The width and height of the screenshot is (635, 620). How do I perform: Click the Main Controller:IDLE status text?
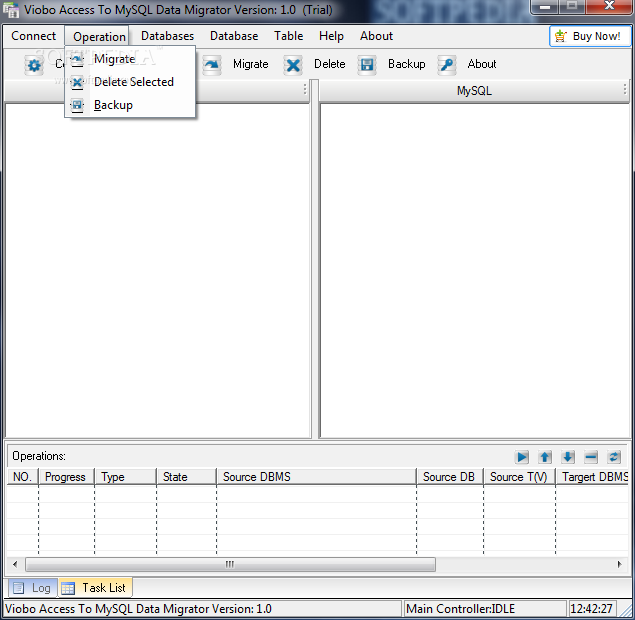pos(460,609)
